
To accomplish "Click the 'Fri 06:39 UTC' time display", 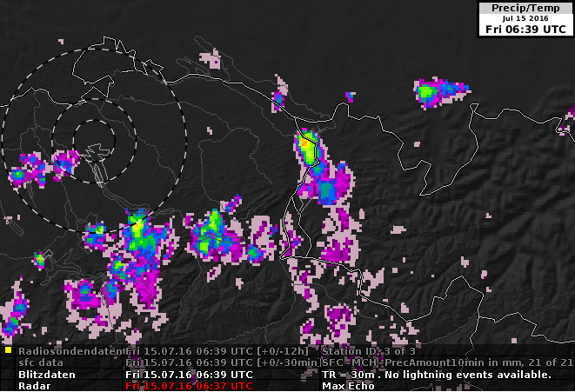I will tap(526, 30).
